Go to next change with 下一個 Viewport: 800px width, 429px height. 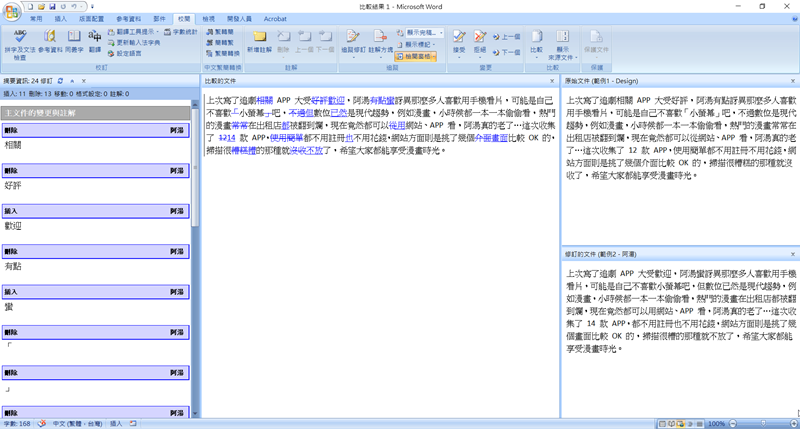[509, 52]
